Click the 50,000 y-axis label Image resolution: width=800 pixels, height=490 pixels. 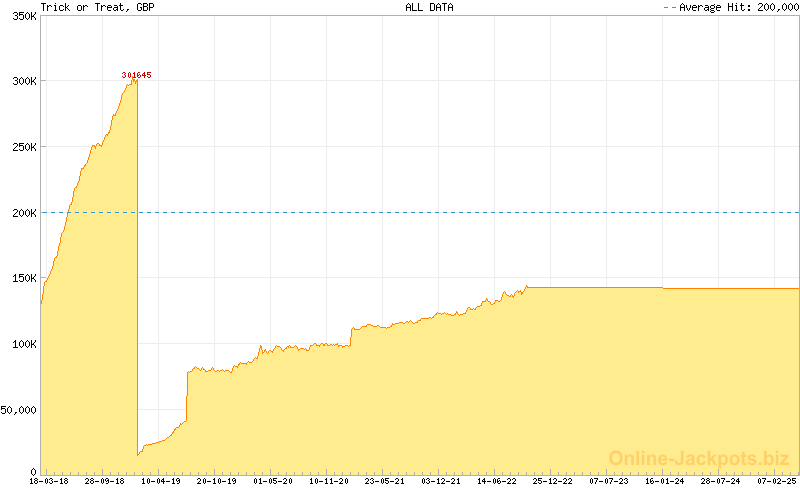[18, 410]
